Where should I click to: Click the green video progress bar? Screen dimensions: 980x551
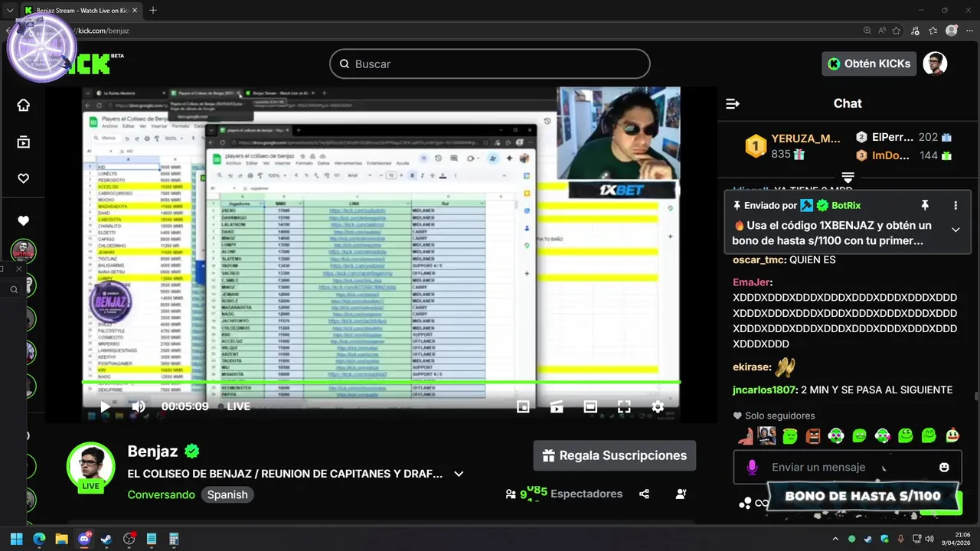(381, 382)
